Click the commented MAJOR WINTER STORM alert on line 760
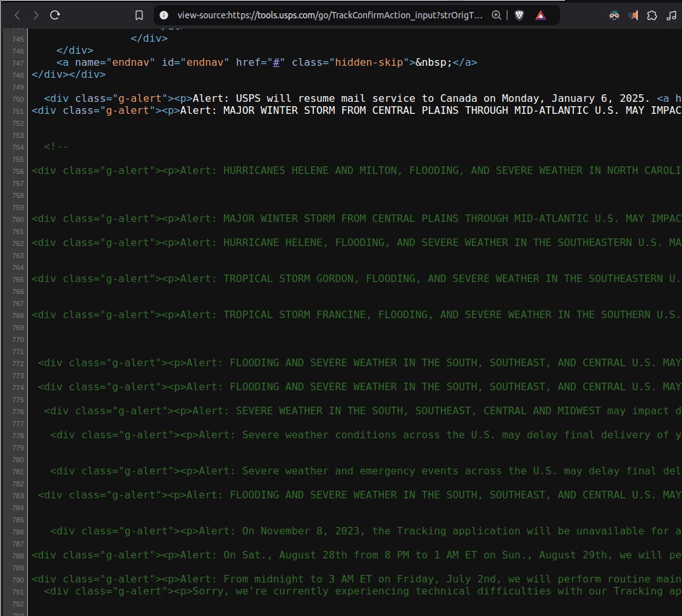Image resolution: width=682 pixels, height=616 pixels. 356,219
